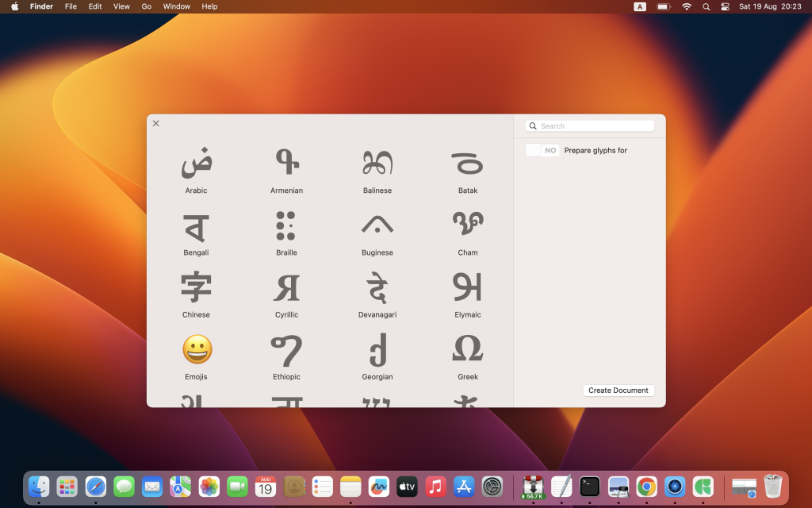Open Messages from the Dock
Viewport: 812px width, 508px height.
124,487
